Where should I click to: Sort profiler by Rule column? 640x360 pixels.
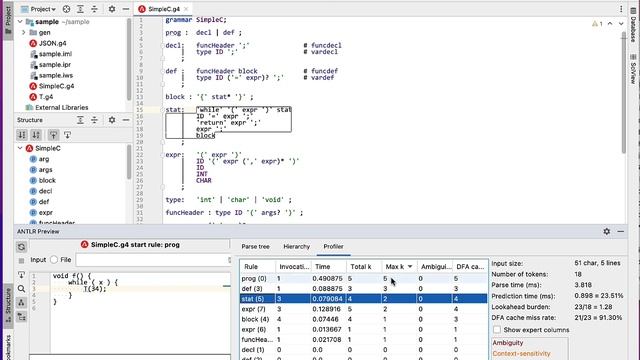pos(258,267)
